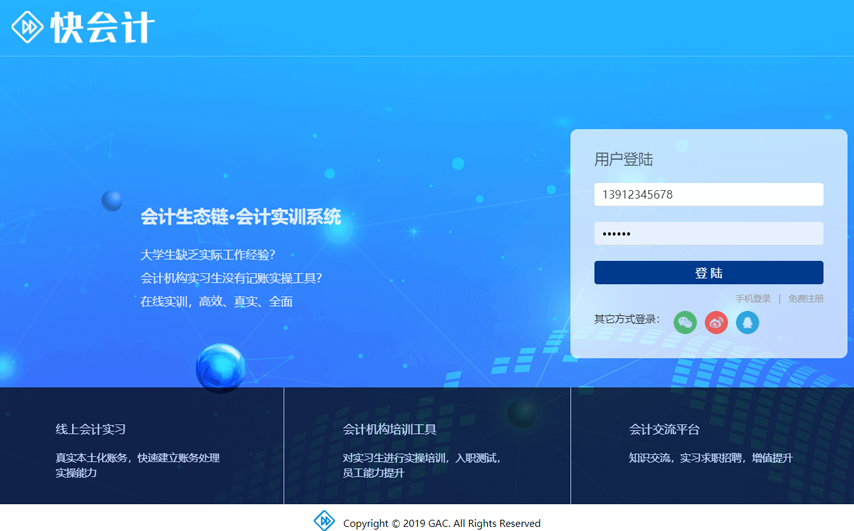Choose the QQ penguin login icon
854x531 pixels.
747,322
